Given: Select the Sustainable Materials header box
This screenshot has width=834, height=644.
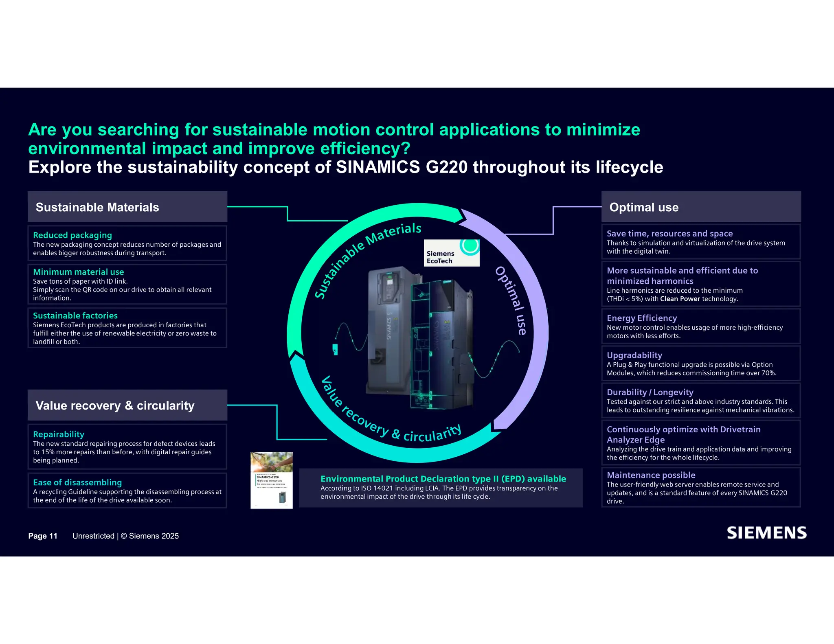Looking at the screenshot, I should [127, 207].
